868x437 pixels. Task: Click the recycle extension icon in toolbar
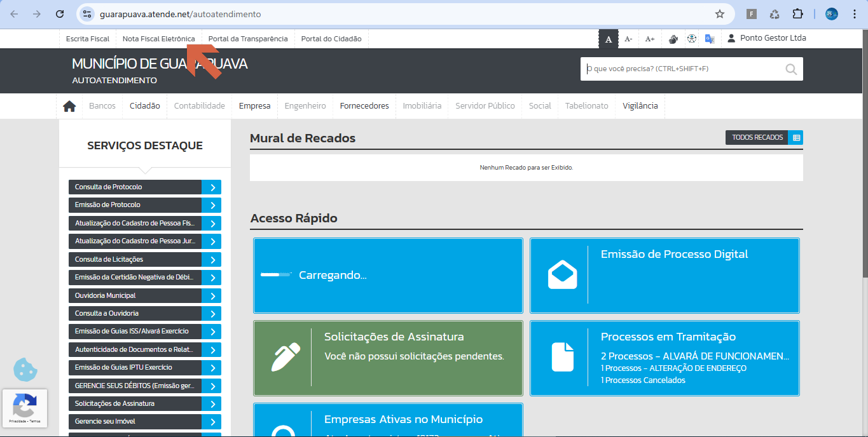[x=775, y=14]
